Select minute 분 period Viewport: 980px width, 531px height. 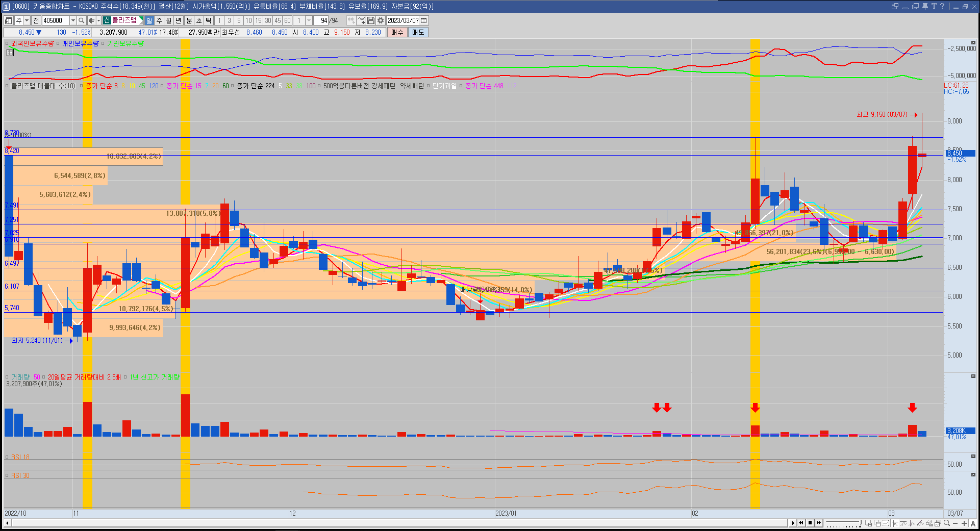pos(189,20)
